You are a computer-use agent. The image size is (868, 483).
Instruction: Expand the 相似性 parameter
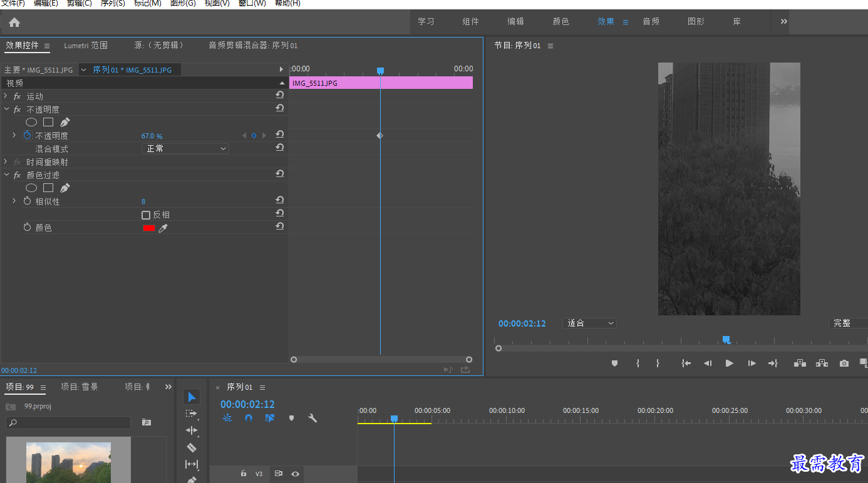(x=14, y=201)
